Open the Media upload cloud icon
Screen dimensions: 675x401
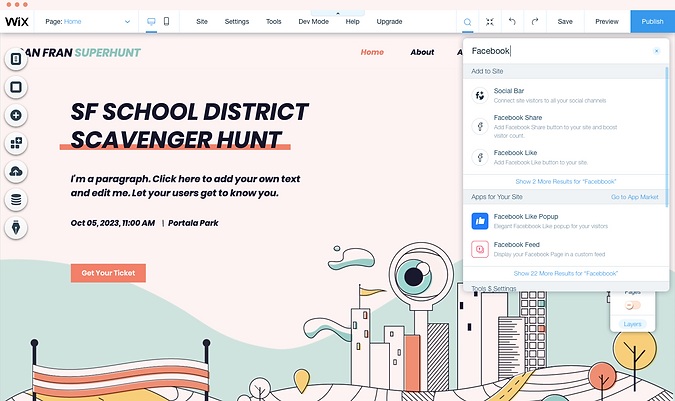click(16, 172)
